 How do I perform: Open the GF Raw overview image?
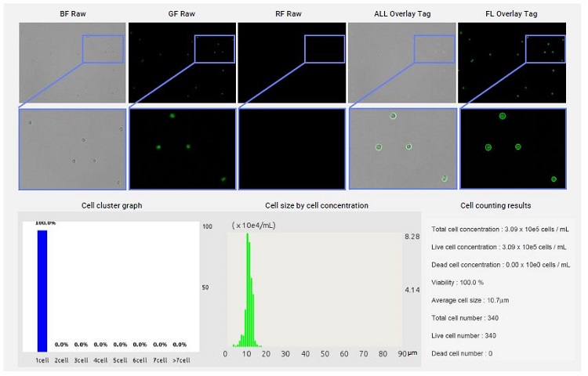point(182,63)
